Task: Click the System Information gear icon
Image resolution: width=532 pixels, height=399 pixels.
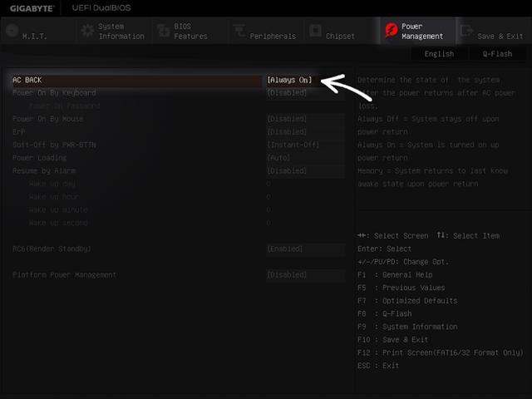Action: [87, 31]
